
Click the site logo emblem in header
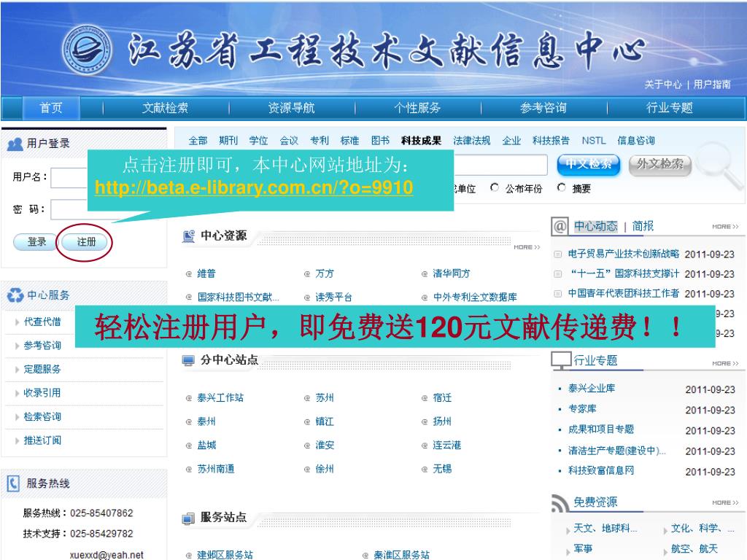tap(88, 50)
